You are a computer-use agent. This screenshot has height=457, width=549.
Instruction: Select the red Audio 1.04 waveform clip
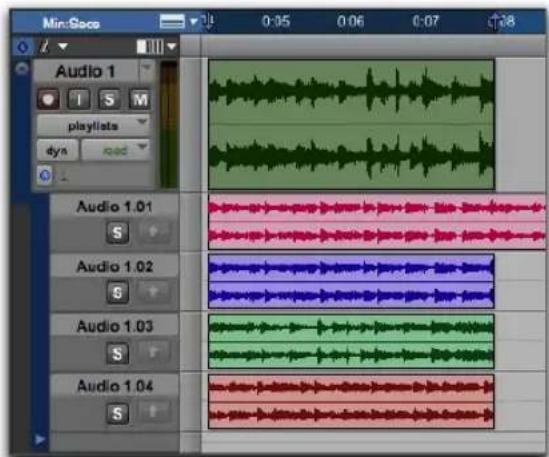tap(351, 401)
